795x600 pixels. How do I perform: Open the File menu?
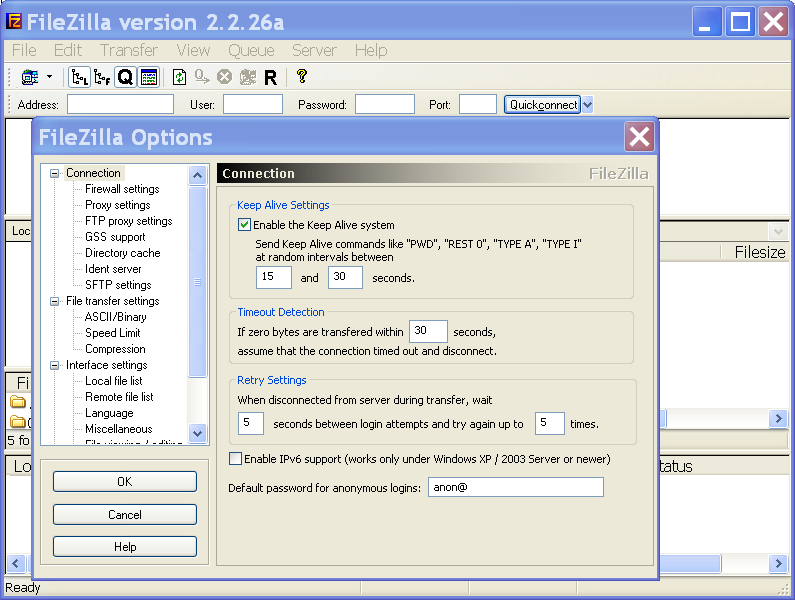(x=24, y=50)
